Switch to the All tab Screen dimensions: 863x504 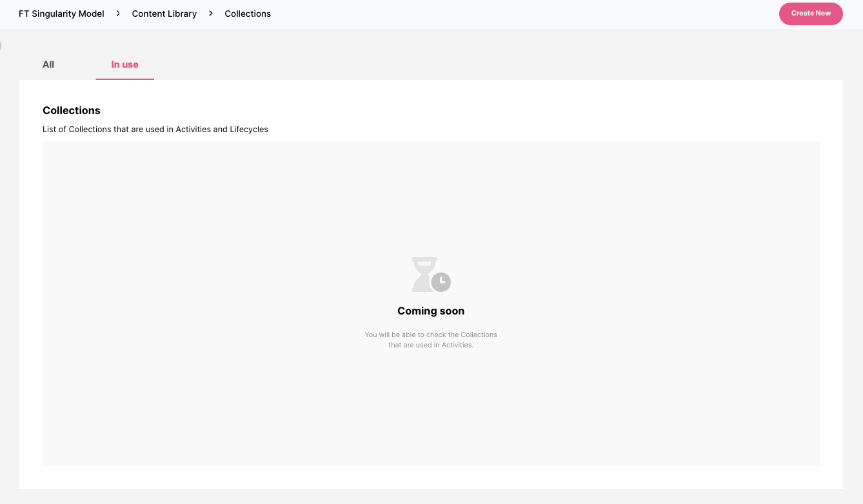click(x=48, y=64)
